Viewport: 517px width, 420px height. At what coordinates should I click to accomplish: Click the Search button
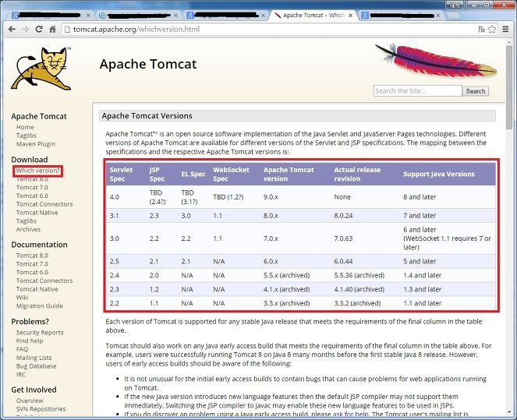click(476, 91)
